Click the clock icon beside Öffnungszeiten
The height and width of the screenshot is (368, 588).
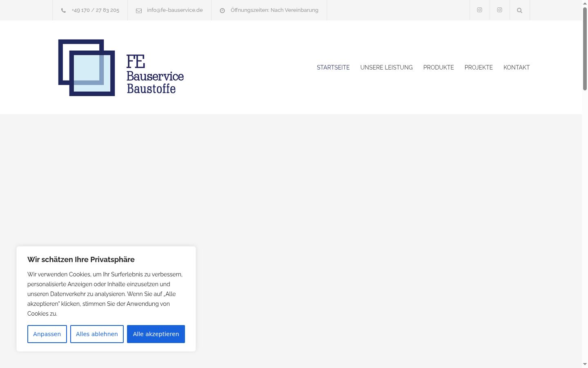tap(222, 11)
